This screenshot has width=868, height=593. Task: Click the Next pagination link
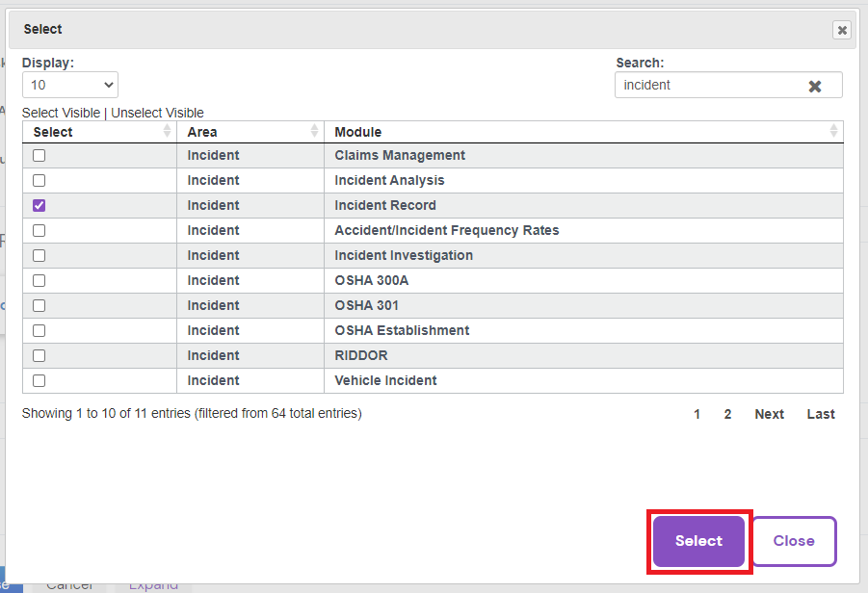(769, 414)
